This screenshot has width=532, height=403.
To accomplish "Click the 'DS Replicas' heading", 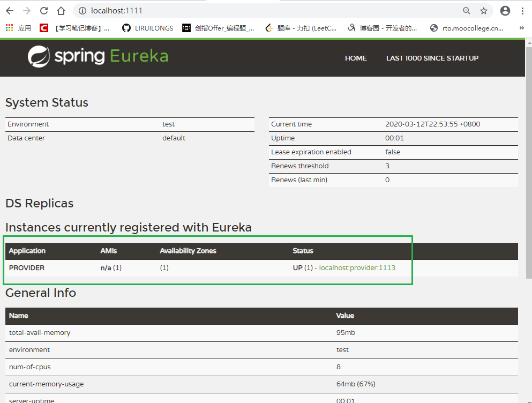I will [x=39, y=203].
